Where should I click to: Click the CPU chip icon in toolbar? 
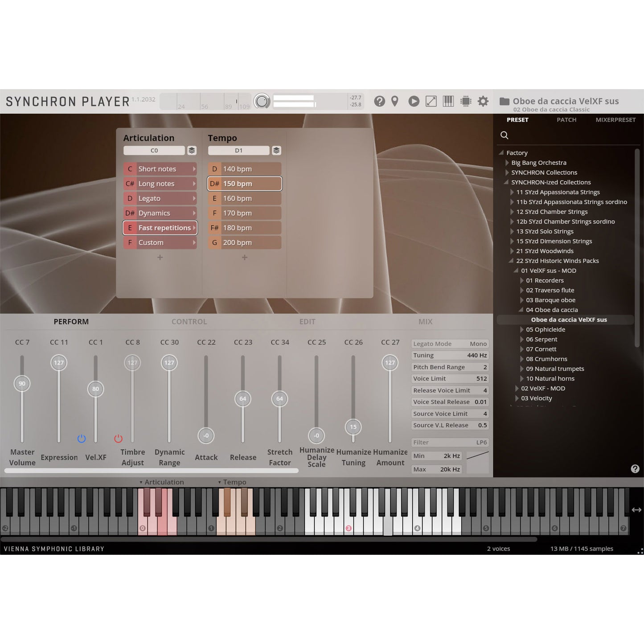(x=466, y=102)
